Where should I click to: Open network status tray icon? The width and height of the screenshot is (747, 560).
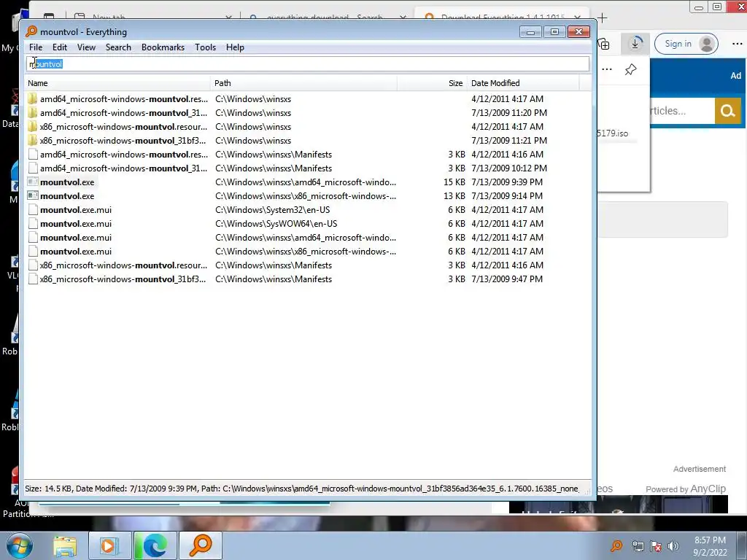(638, 546)
